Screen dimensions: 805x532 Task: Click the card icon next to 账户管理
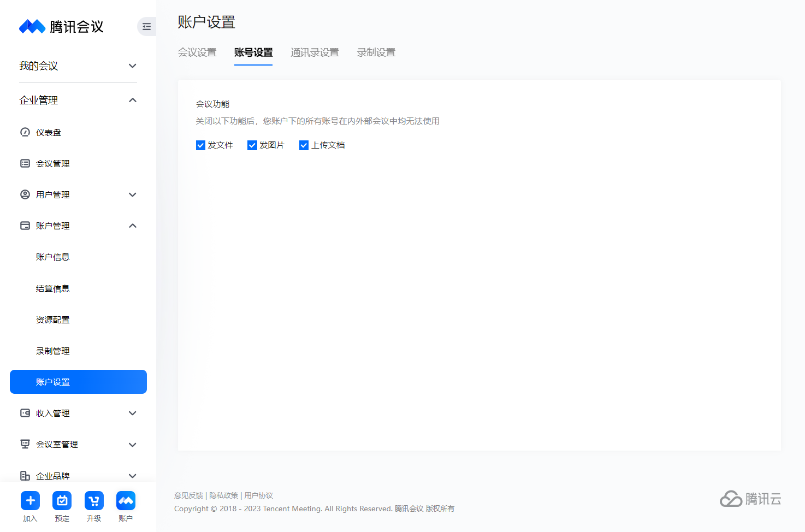(25, 226)
